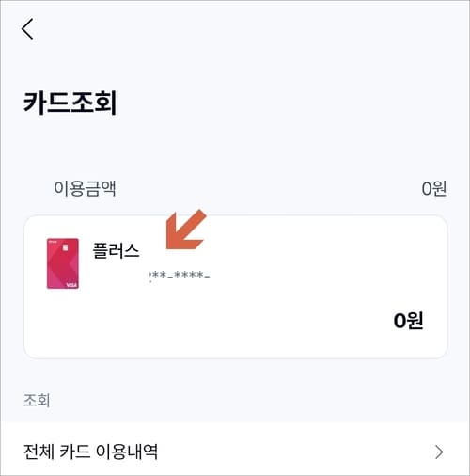Click the small logo at the card image's top corner
Image resolution: width=470 pixels, height=476 pixels.
(51, 242)
